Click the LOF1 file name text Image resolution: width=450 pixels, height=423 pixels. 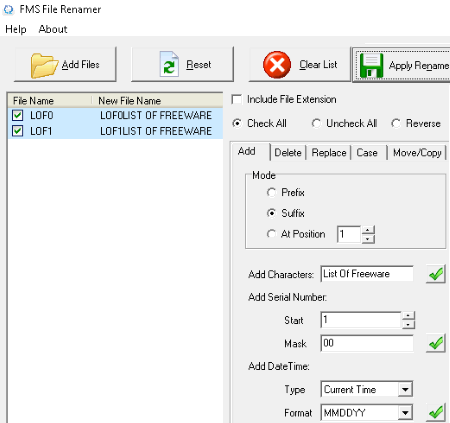41,131
